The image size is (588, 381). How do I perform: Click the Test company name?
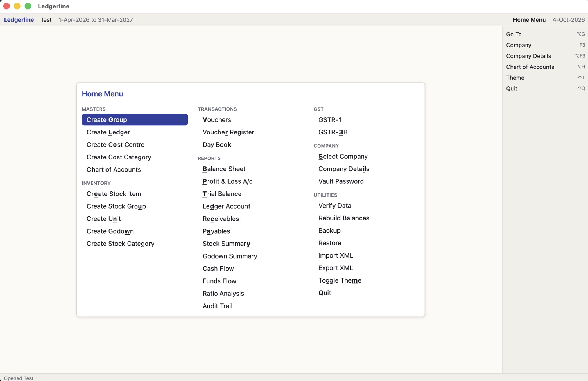point(46,20)
